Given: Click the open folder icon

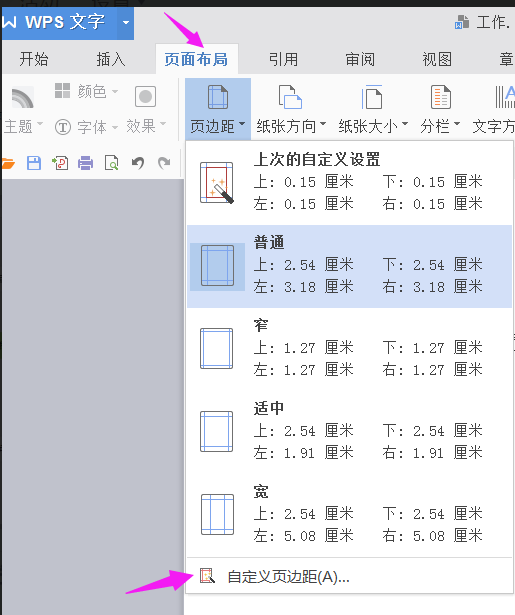Looking at the screenshot, I should pos(8,163).
